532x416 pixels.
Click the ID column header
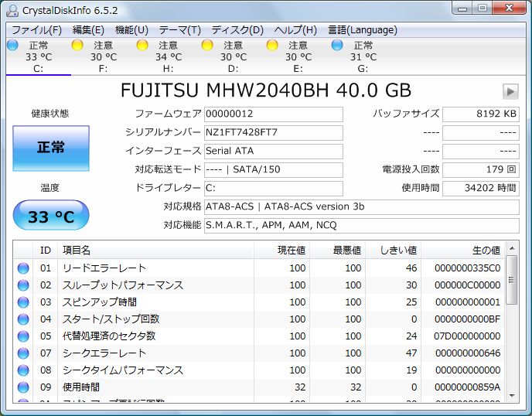pyautogui.click(x=46, y=251)
